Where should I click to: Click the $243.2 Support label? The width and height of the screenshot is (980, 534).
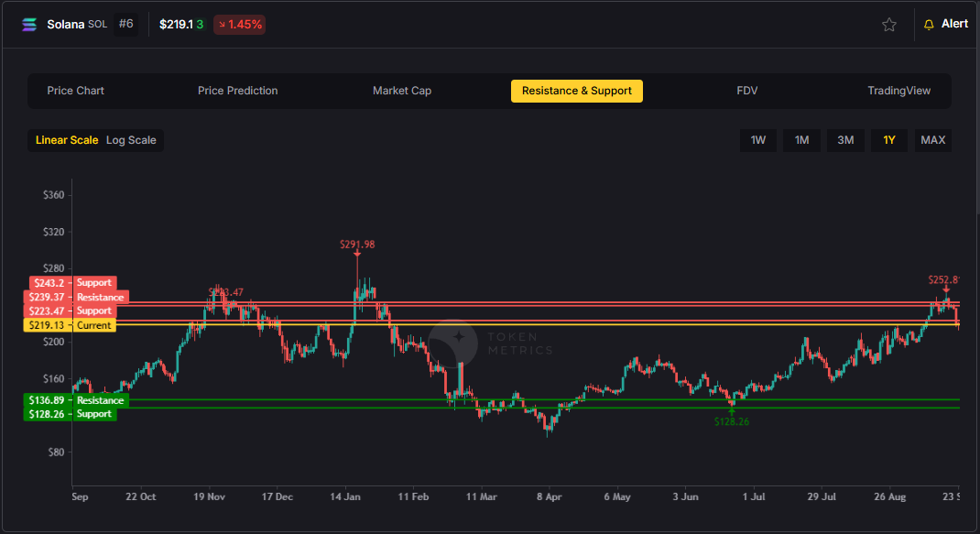pos(73,283)
